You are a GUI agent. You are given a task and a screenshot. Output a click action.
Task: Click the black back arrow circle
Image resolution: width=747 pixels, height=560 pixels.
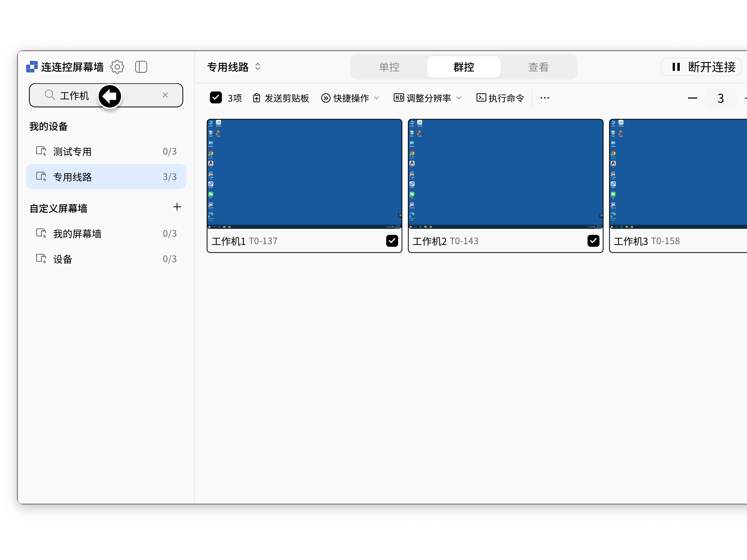coord(110,96)
